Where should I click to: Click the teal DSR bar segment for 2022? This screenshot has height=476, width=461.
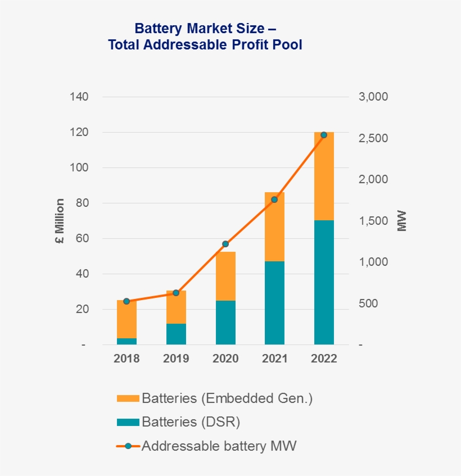(324, 282)
